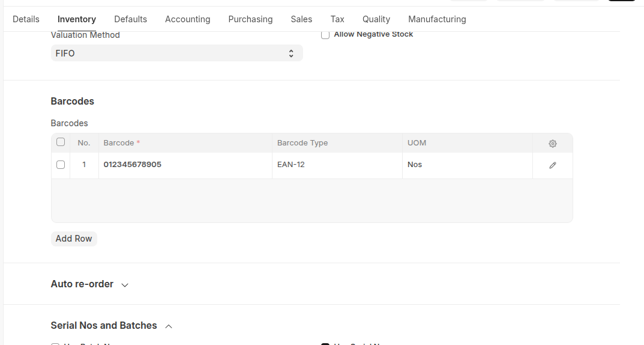Click the pencil edit icon in row 1
Image resolution: width=644 pixels, height=345 pixels.
552,165
